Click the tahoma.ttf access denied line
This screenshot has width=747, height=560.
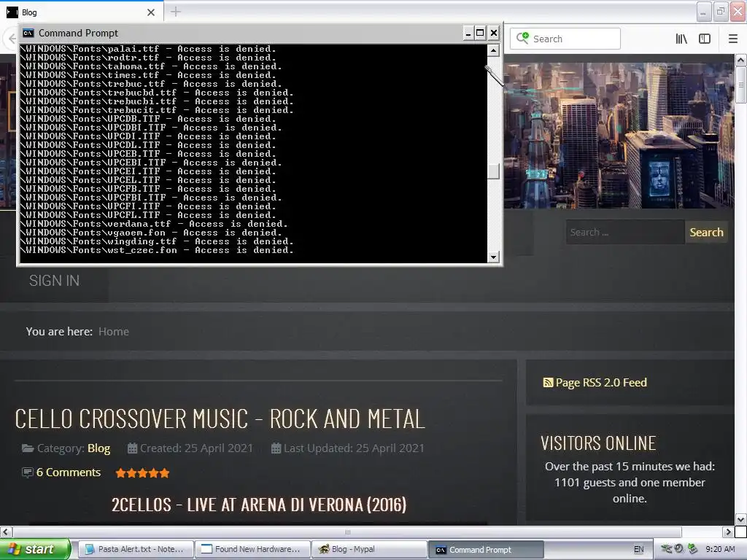coord(151,66)
